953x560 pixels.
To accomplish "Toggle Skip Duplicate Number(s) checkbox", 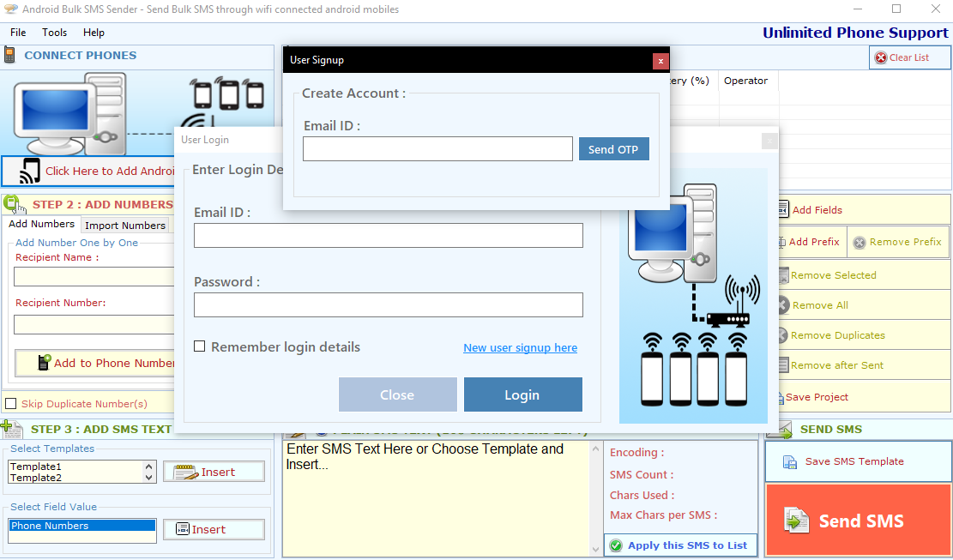I will point(11,403).
